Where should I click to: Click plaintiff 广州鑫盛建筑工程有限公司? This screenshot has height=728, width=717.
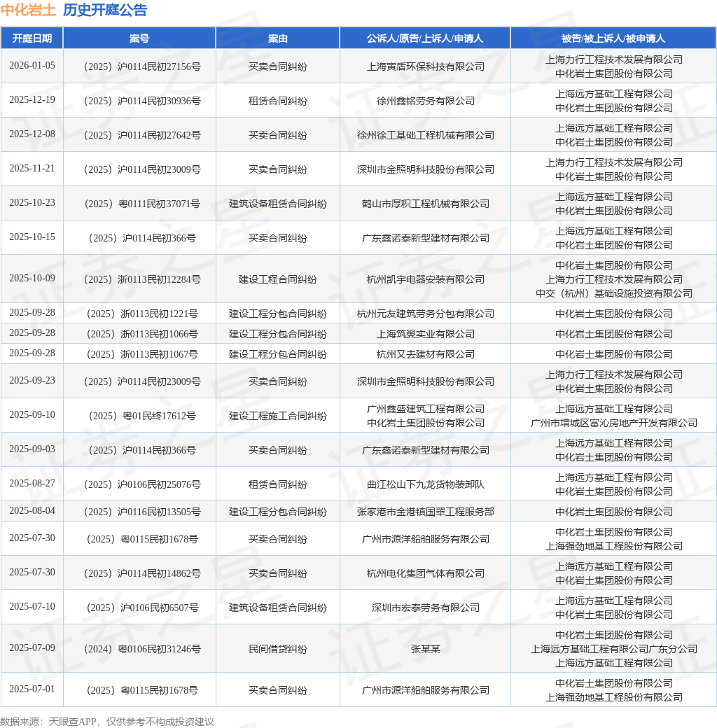click(426, 409)
